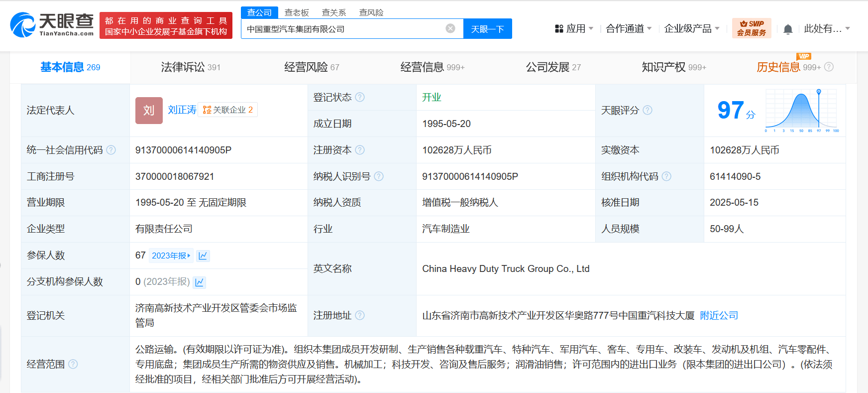Click help icon next to 经营范围

73,364
